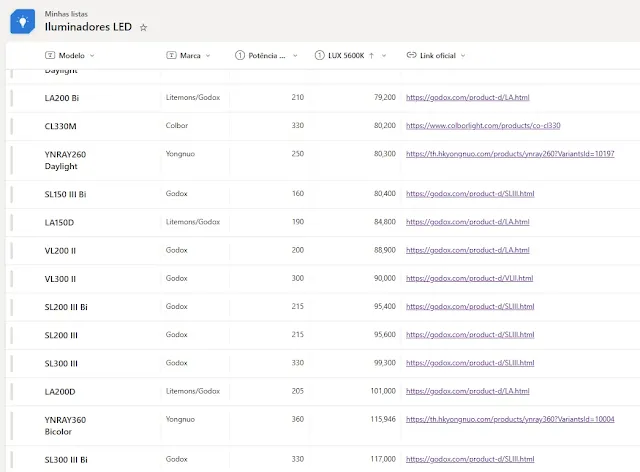Favorite the Iluminadores LED list with the star
The height and width of the screenshot is (472, 640).
(x=143, y=27)
